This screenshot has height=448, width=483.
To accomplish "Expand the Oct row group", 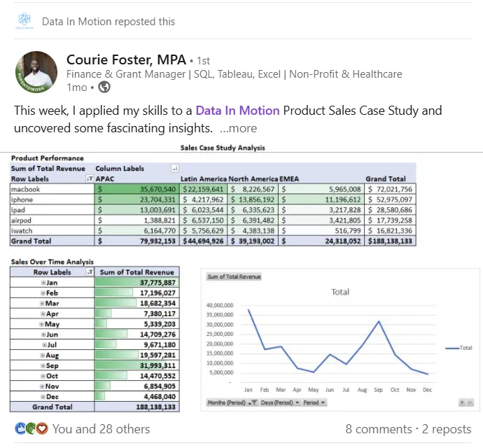I will tap(43, 376).
